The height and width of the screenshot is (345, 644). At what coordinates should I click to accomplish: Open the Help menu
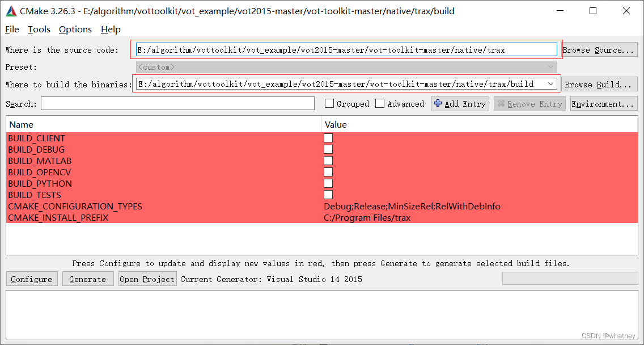point(111,29)
